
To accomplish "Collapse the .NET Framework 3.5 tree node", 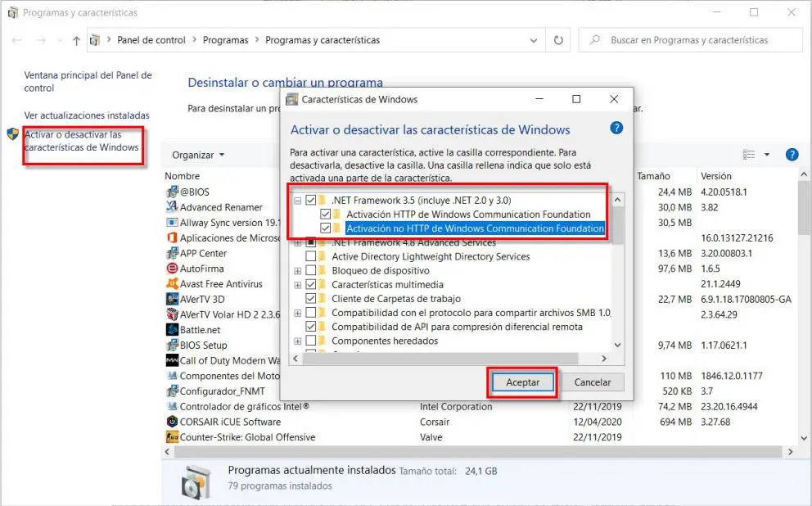I will point(297,201).
